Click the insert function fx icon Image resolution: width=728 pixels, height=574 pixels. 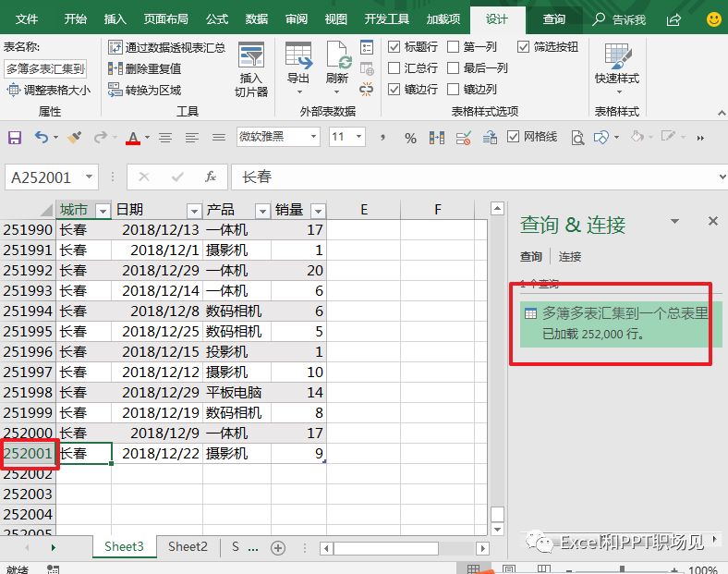(x=211, y=177)
